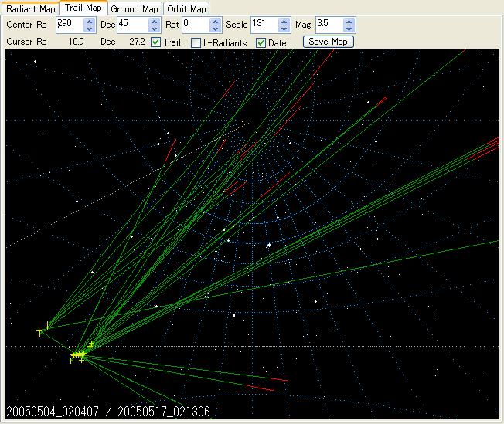
Task: Open the Ground Map tab
Action: coord(135,8)
